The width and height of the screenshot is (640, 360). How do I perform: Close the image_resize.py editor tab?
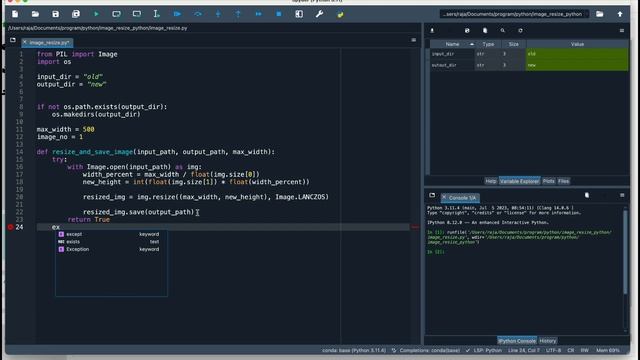pos(24,42)
